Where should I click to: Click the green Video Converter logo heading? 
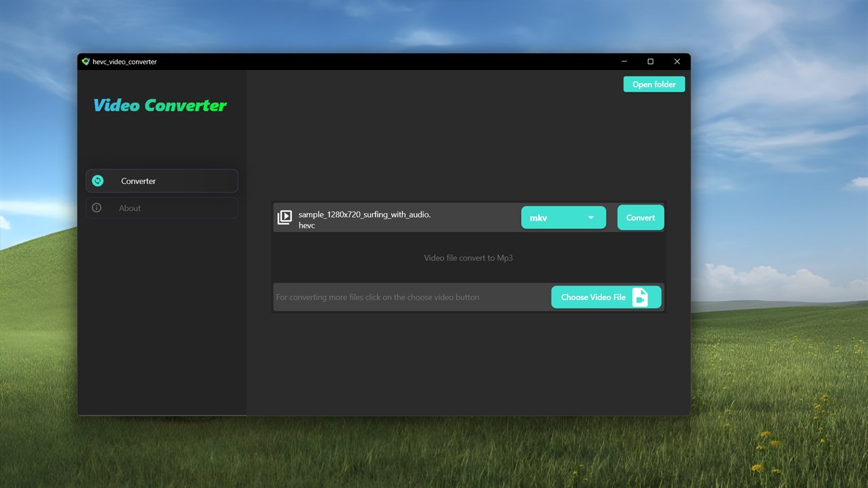tap(159, 105)
